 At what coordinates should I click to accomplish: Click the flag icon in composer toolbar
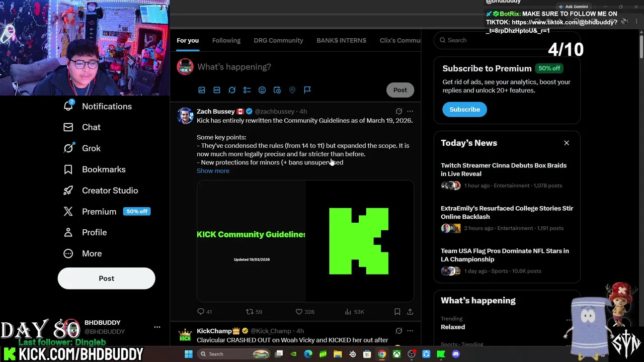[x=307, y=90]
